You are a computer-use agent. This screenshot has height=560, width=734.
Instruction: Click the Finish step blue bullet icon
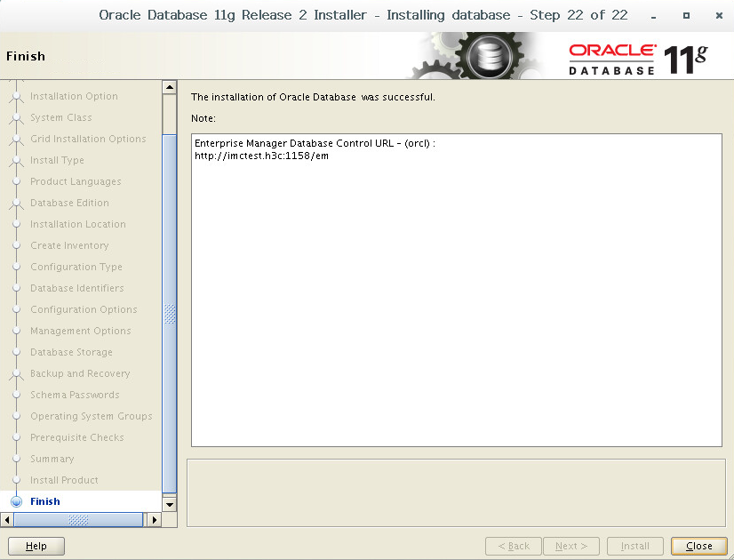click(x=16, y=501)
